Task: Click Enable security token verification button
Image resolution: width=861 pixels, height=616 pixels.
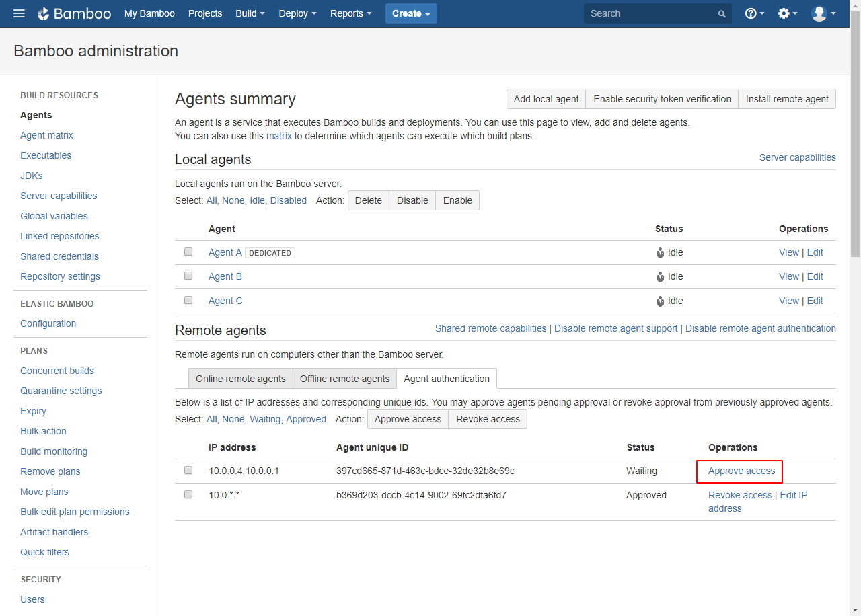Action: click(x=662, y=99)
